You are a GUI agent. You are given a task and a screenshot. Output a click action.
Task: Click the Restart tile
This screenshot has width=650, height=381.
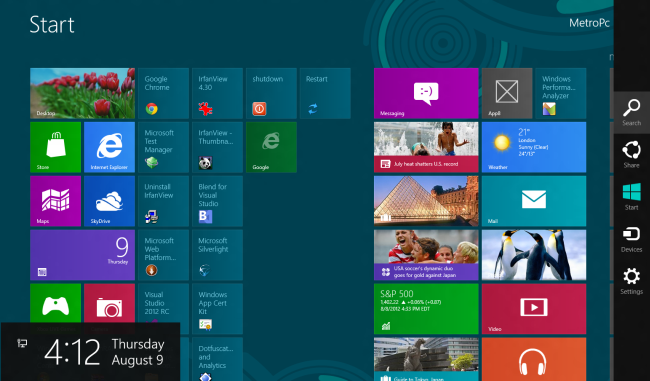(x=325, y=93)
